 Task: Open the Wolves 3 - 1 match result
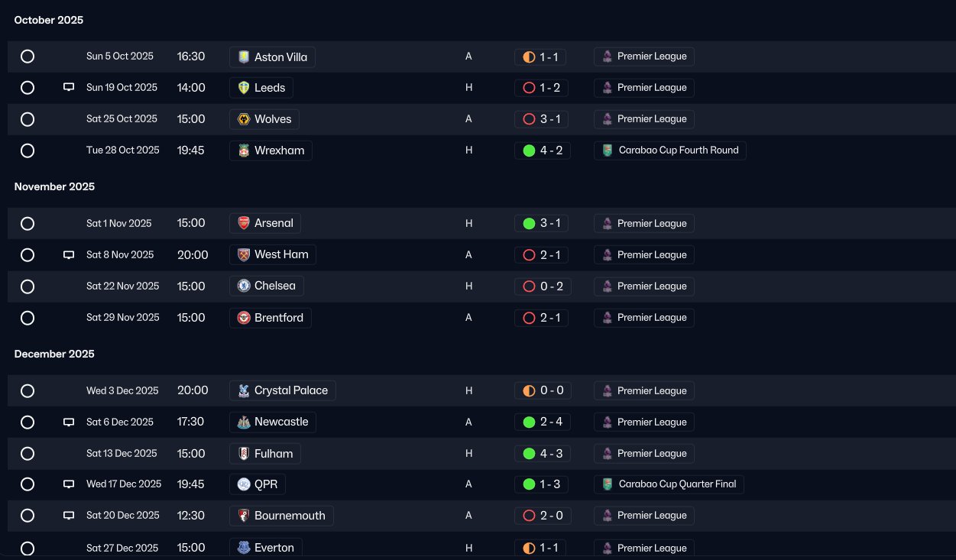point(541,119)
